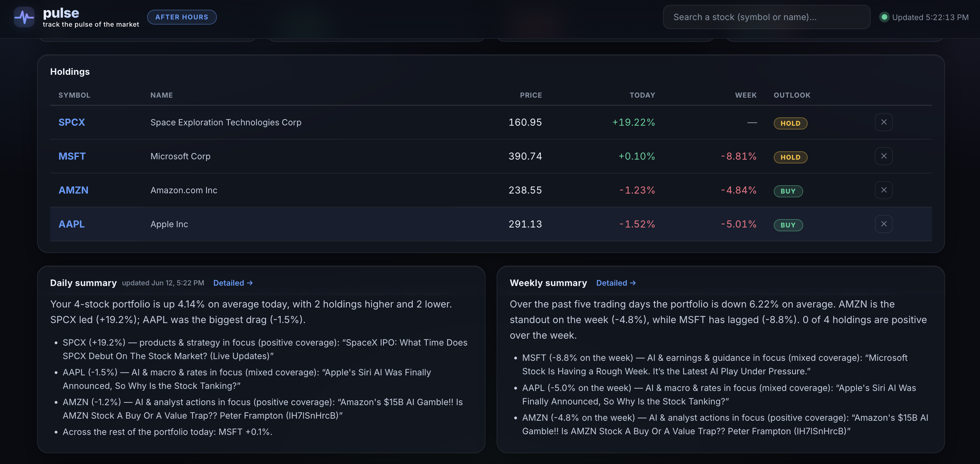Click the PRICE column header

click(x=531, y=95)
